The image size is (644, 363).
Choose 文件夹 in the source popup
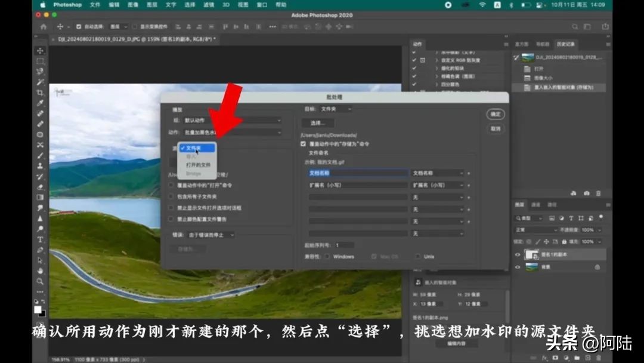point(197,148)
